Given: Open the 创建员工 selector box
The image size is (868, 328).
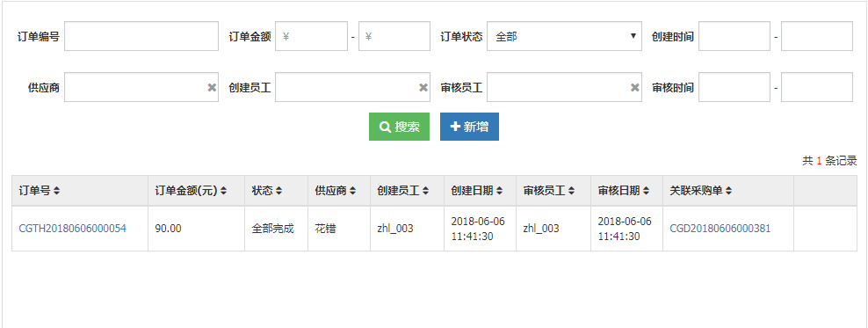Looking at the screenshot, I should click(352, 88).
